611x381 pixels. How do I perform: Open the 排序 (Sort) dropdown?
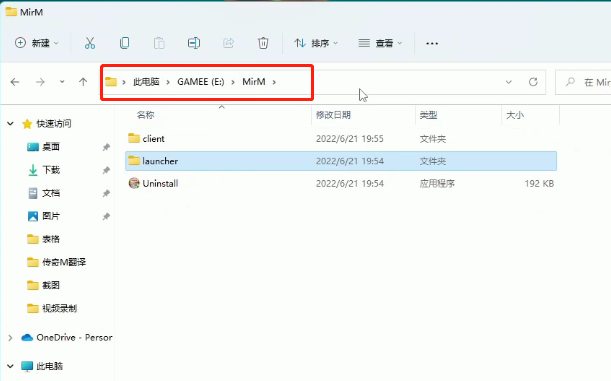tap(316, 43)
